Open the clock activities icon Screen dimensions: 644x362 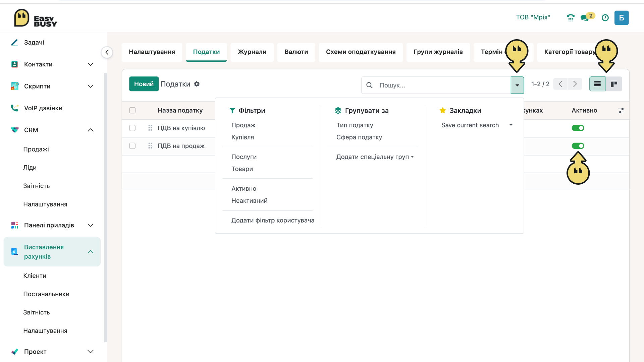coord(605,18)
